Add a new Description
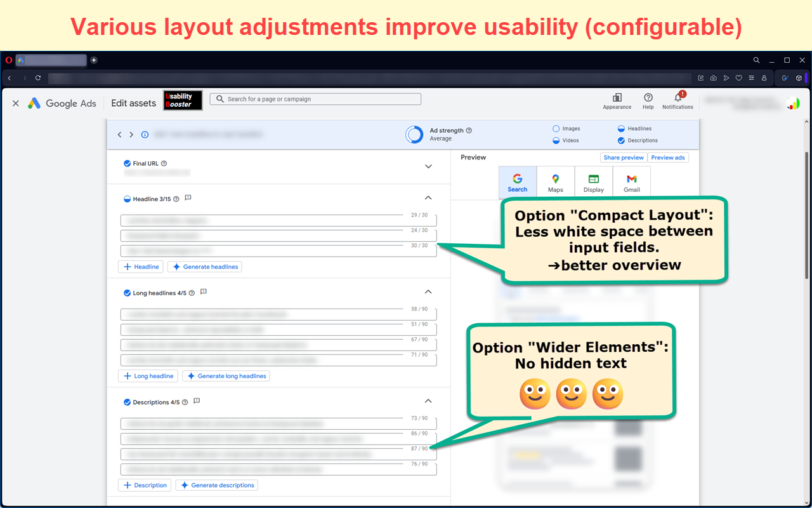The image size is (812, 508). click(145, 485)
